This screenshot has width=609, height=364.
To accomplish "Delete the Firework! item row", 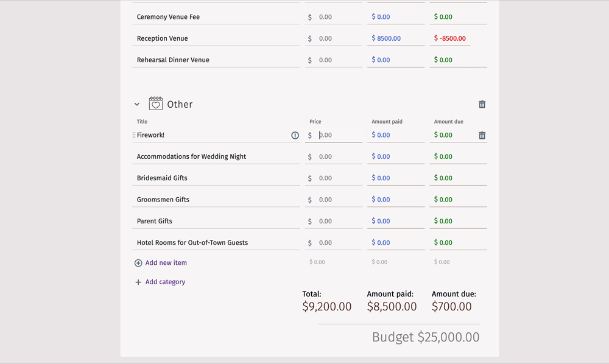I will coord(482,135).
